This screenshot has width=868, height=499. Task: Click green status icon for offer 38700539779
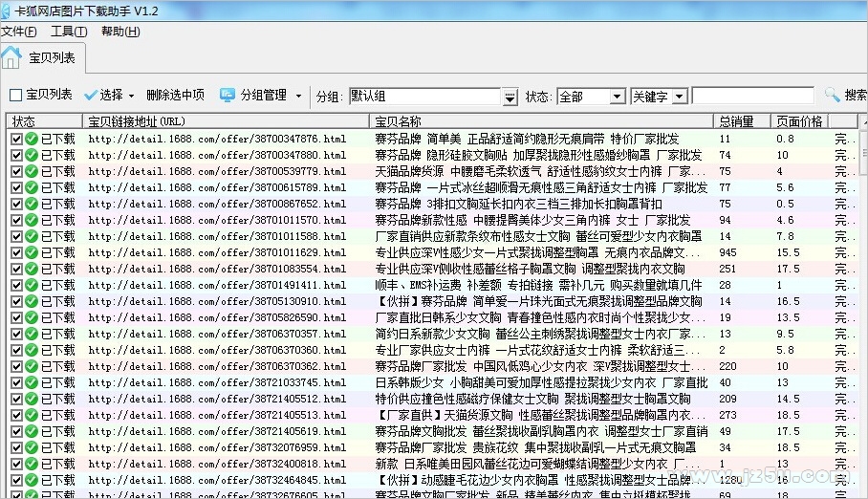click(32, 171)
